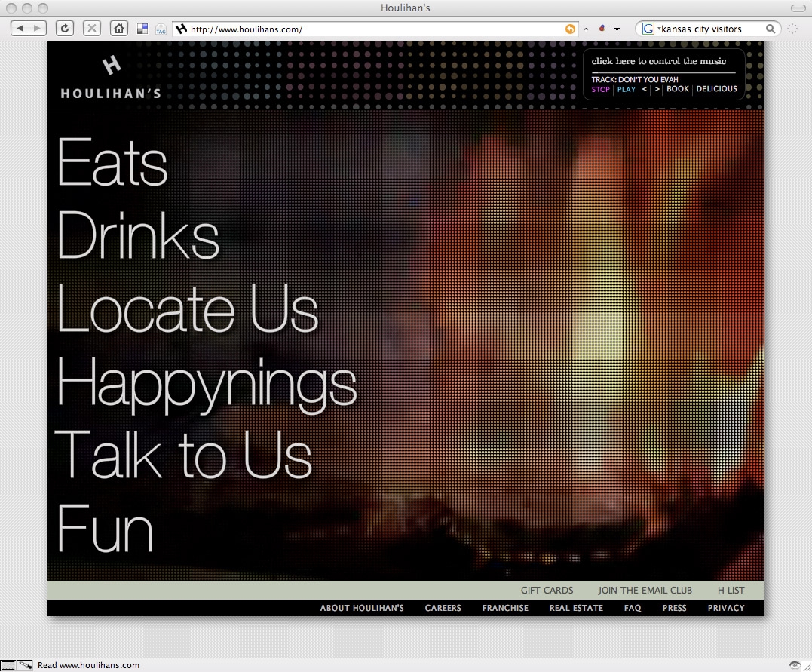The image size is (812, 672).
Task: Click the search magnifier icon
Action: pos(771,29)
